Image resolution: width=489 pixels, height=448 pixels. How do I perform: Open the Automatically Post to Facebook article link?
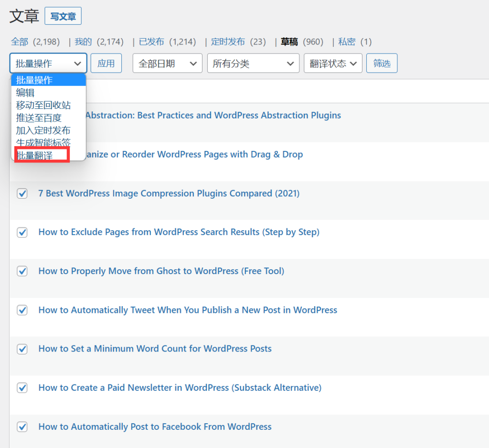pyautogui.click(x=155, y=427)
